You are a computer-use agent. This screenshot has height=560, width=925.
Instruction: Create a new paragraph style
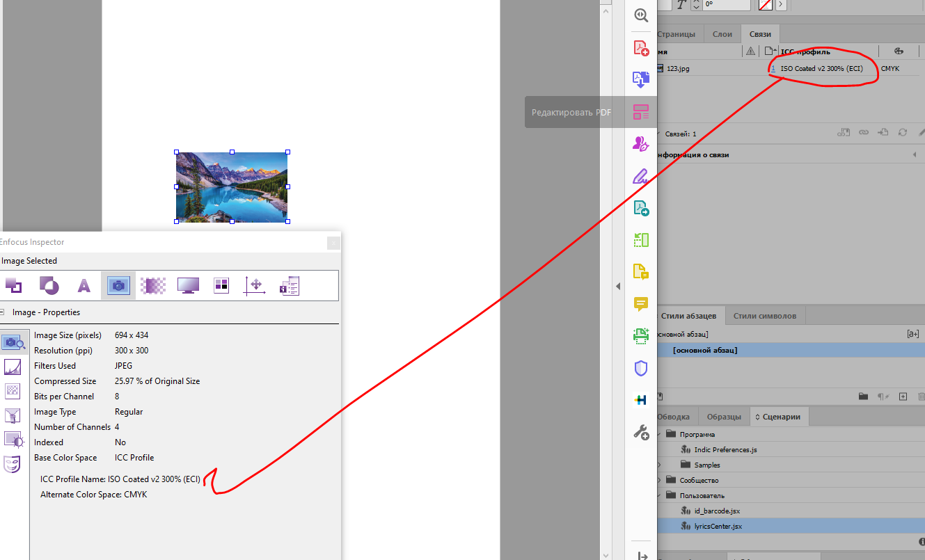903,397
